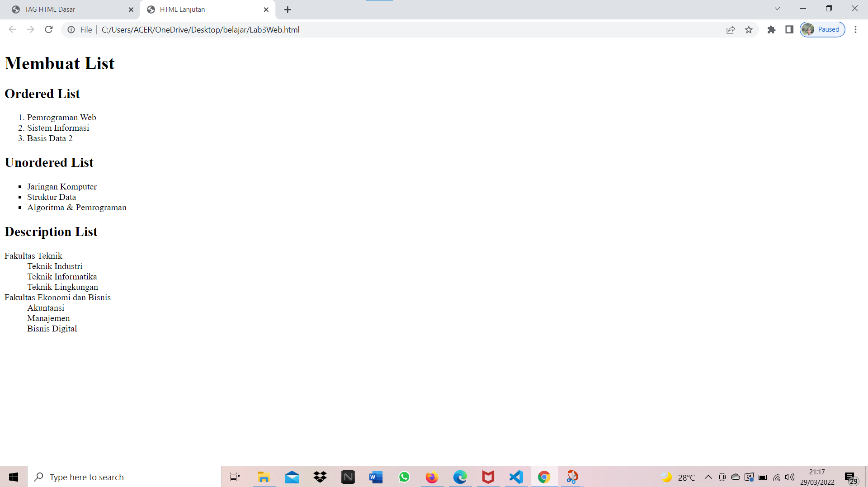Open the Extensions puzzle icon

pos(772,29)
